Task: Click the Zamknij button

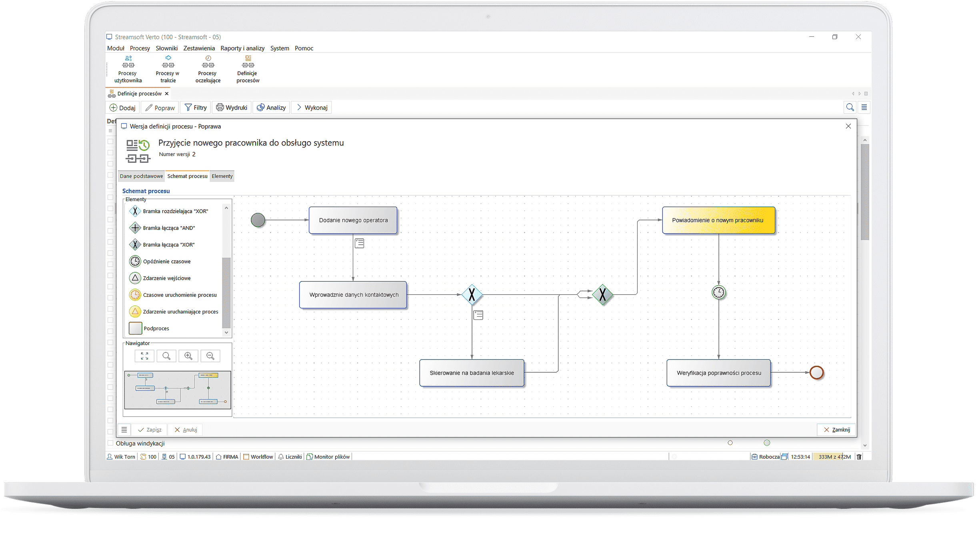Action: 837,430
